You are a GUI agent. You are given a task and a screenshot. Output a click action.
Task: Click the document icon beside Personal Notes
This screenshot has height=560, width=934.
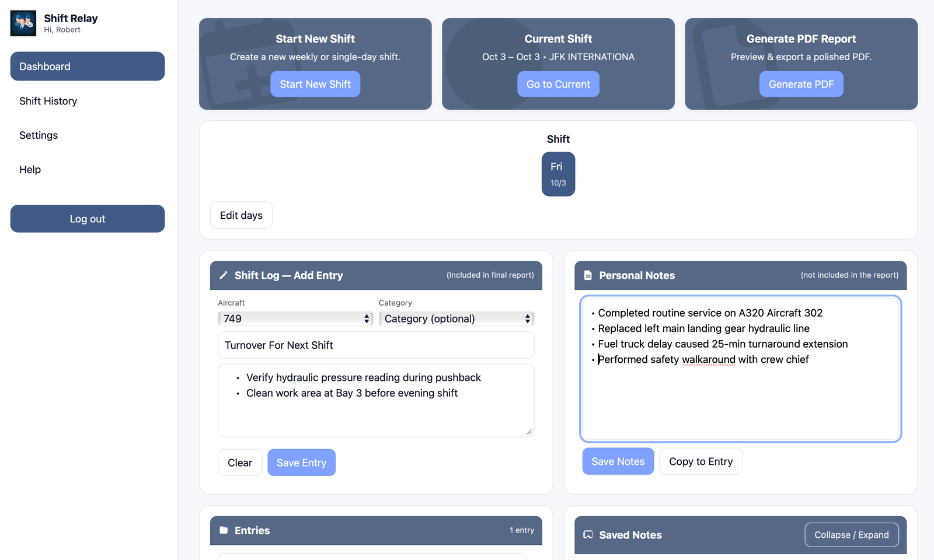[587, 275]
